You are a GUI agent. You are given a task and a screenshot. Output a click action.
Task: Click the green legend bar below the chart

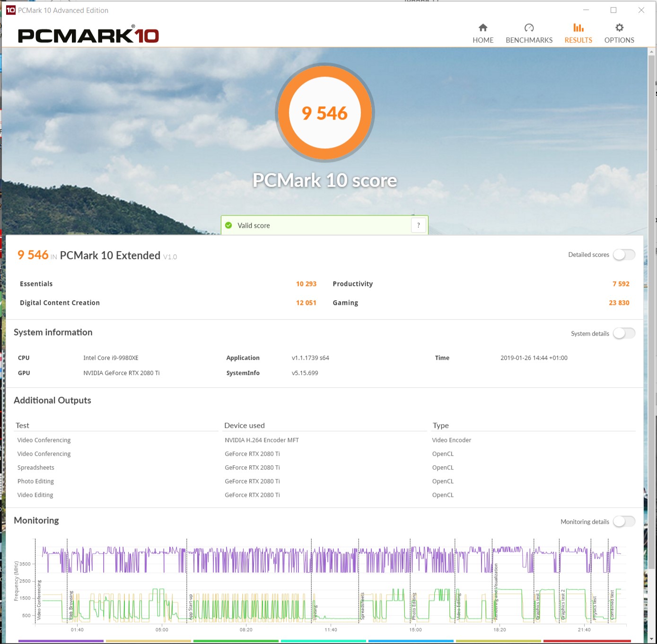click(236, 641)
